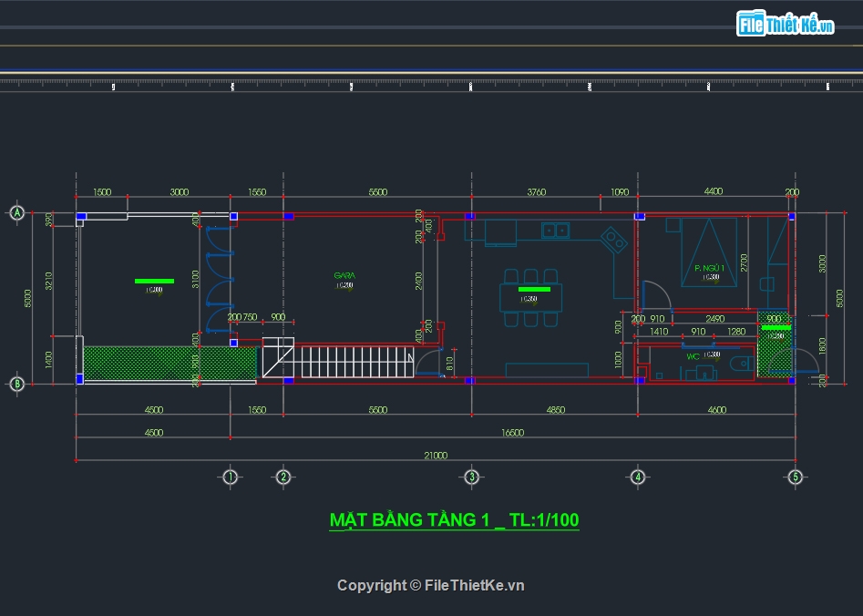This screenshot has height=616, width=863.
Task: Click the WC room label
Action: [693, 357]
